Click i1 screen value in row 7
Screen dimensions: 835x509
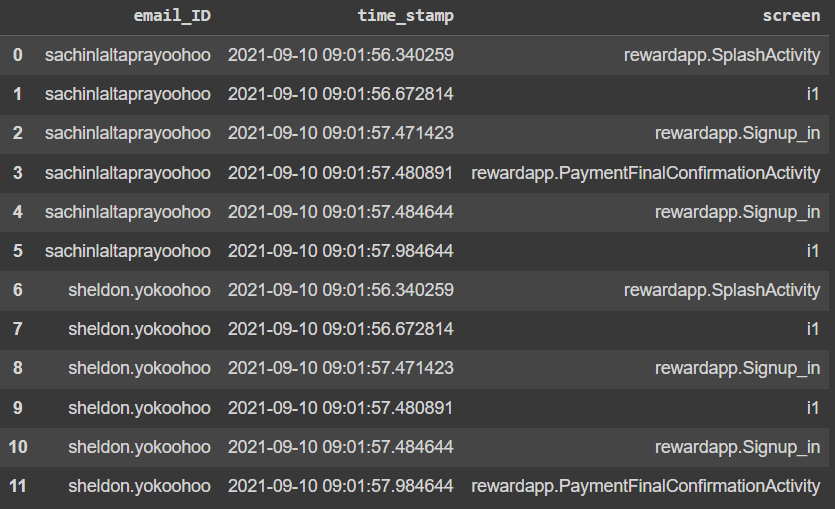click(x=813, y=329)
